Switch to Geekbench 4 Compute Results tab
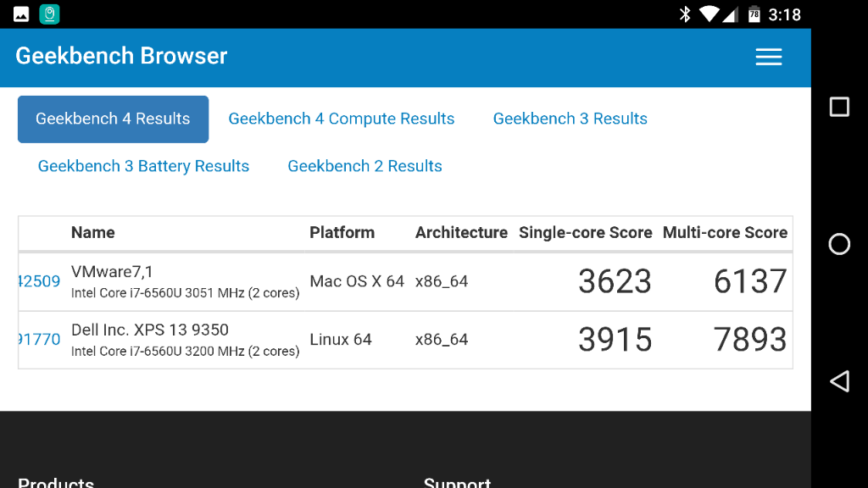 click(341, 119)
